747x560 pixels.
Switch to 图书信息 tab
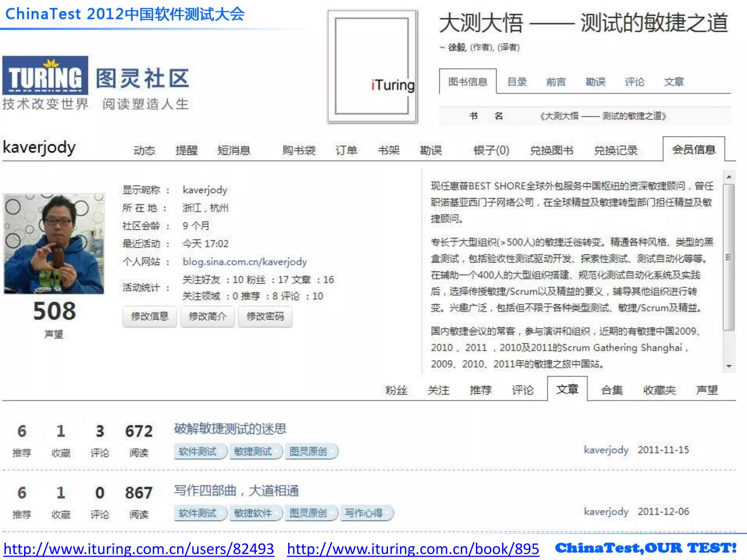[x=468, y=82]
